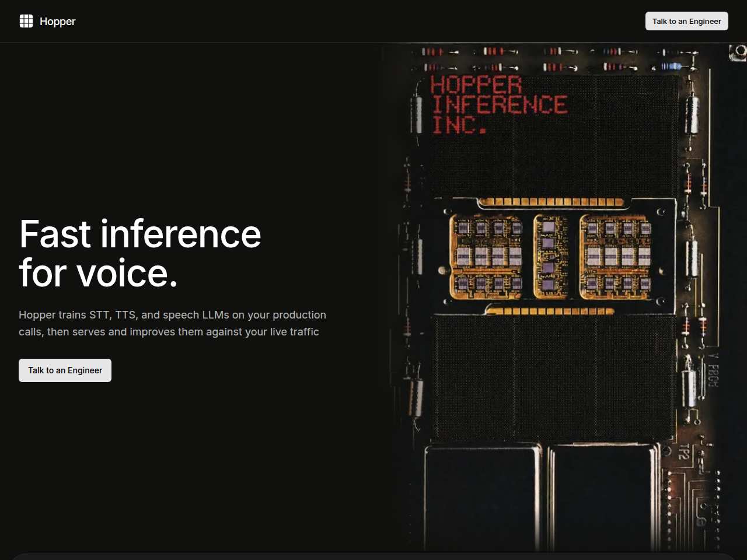The image size is (747, 560).
Task: Click the Fast inference for voice headline
Action: pyautogui.click(x=140, y=253)
